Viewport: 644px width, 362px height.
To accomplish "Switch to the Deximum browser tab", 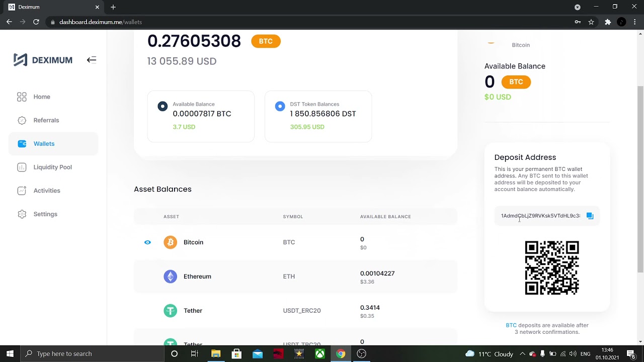I will (53, 7).
